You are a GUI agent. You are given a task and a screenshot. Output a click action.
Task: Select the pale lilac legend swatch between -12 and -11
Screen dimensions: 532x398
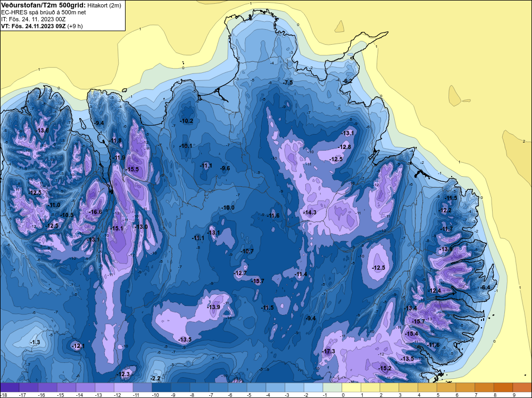tap(123, 387)
